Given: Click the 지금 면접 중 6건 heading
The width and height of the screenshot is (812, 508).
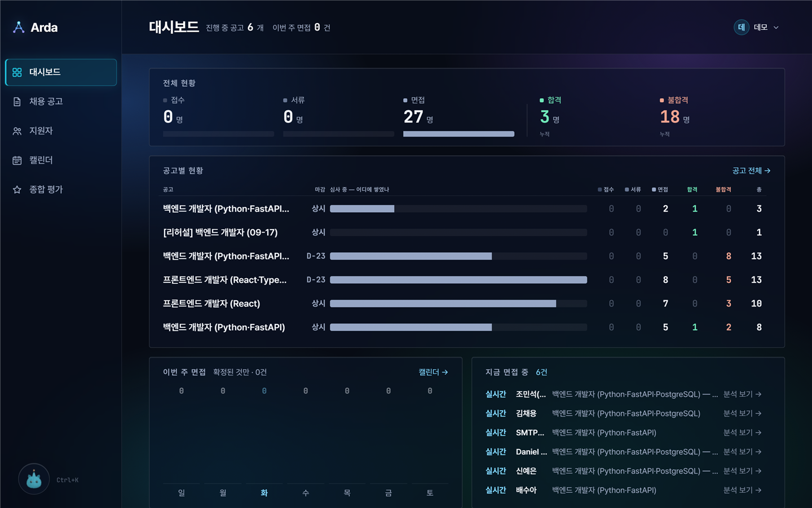Looking at the screenshot, I should (517, 372).
